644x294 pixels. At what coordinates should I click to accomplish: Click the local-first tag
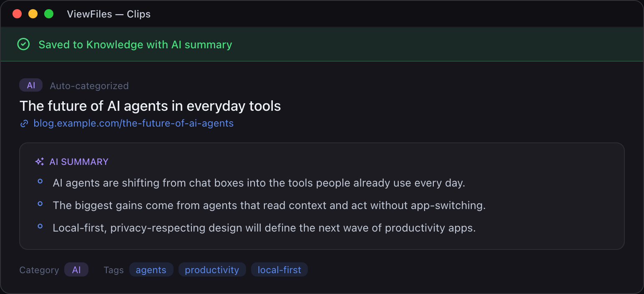[x=279, y=270]
